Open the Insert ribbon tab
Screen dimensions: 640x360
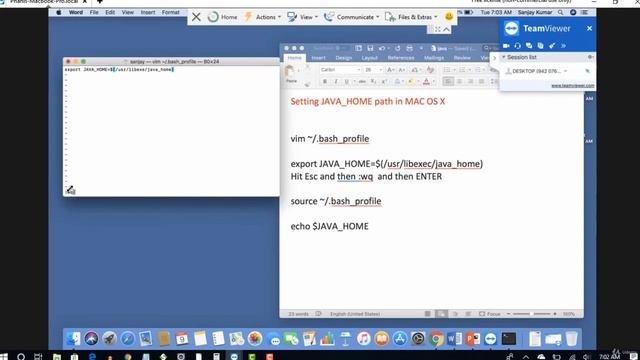(318, 58)
